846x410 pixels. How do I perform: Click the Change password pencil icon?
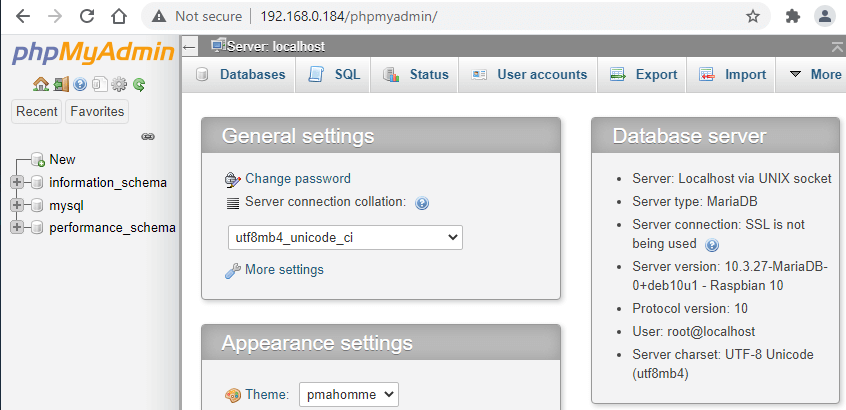click(x=233, y=180)
